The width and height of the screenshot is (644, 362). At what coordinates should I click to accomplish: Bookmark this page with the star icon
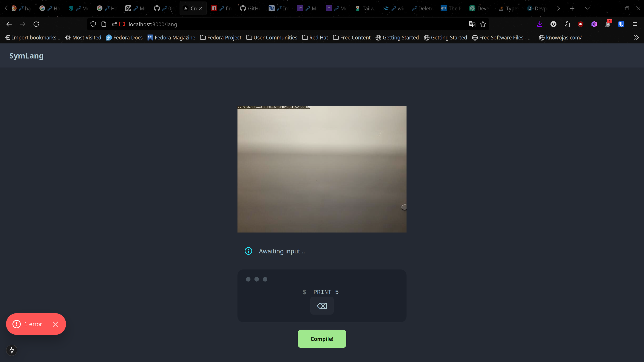pos(483,24)
